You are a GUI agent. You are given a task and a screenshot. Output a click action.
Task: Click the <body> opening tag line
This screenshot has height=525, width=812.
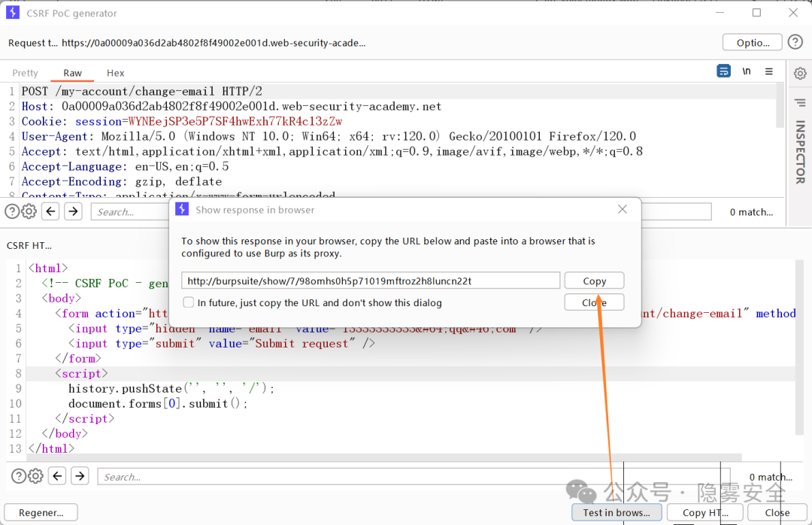[62, 298]
